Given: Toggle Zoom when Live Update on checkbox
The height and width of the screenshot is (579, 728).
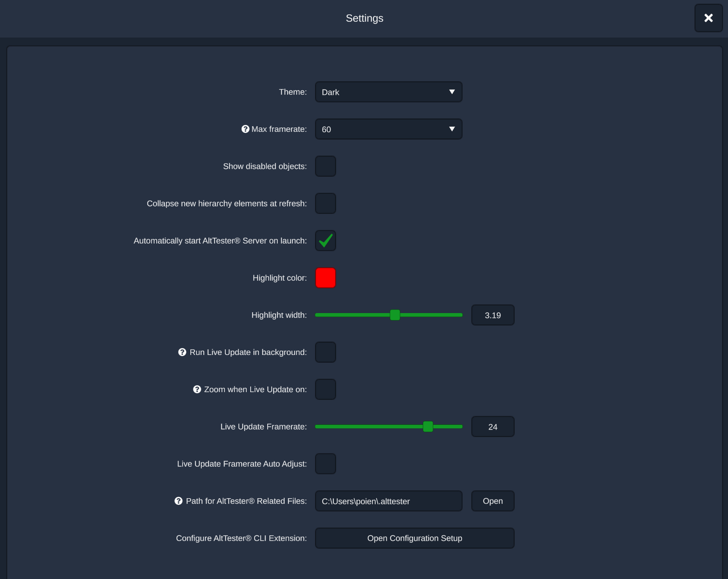Looking at the screenshot, I should pyautogui.click(x=326, y=389).
